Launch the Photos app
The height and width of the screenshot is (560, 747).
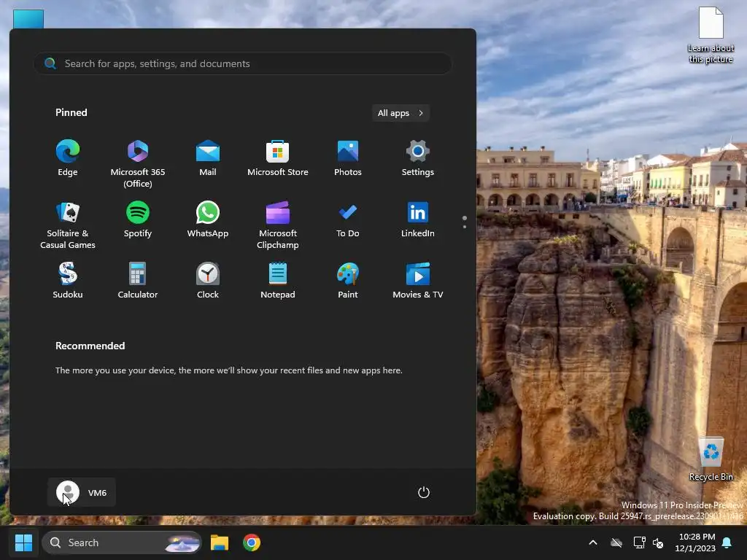[348, 158]
